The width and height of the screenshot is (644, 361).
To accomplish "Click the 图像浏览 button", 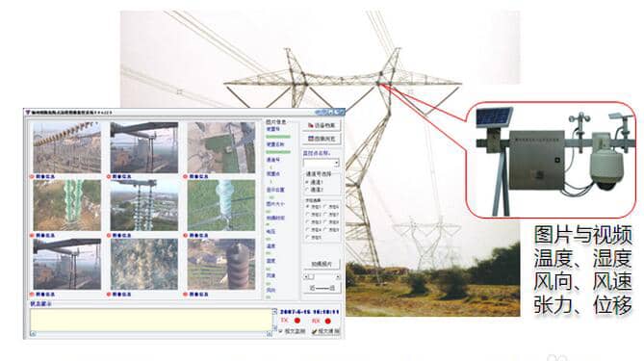I will (322, 139).
